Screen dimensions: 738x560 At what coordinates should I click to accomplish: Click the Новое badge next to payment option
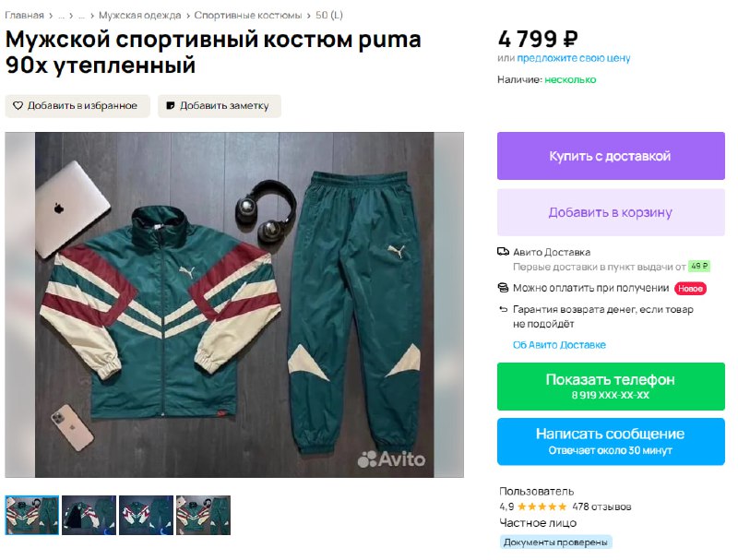pos(690,289)
